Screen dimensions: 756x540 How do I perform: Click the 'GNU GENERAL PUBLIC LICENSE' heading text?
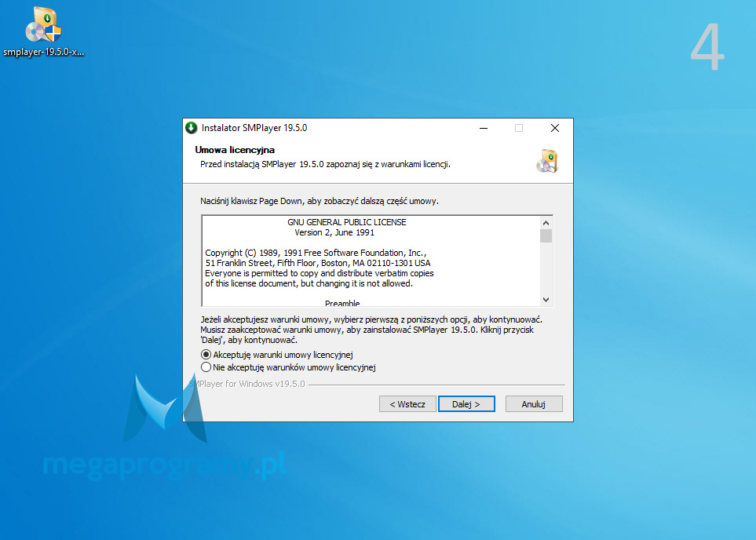coord(347,222)
